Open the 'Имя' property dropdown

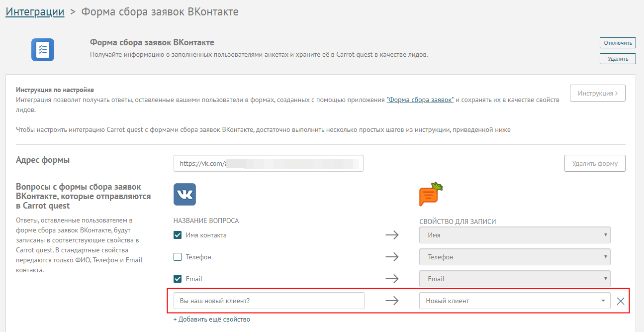(515, 235)
